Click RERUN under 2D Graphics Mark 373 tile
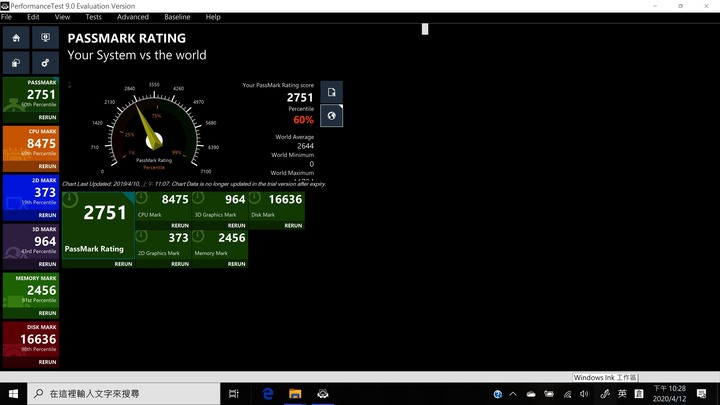 [180, 264]
